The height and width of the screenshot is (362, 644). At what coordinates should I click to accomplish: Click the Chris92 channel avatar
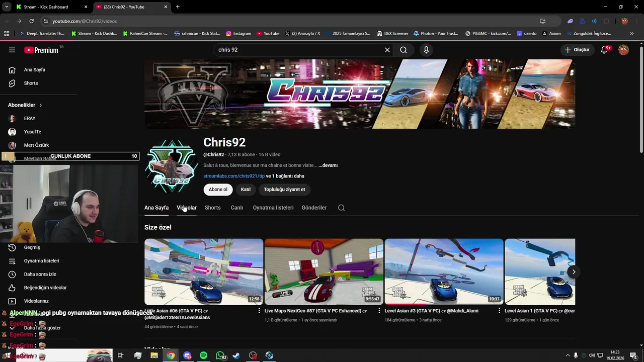click(171, 166)
